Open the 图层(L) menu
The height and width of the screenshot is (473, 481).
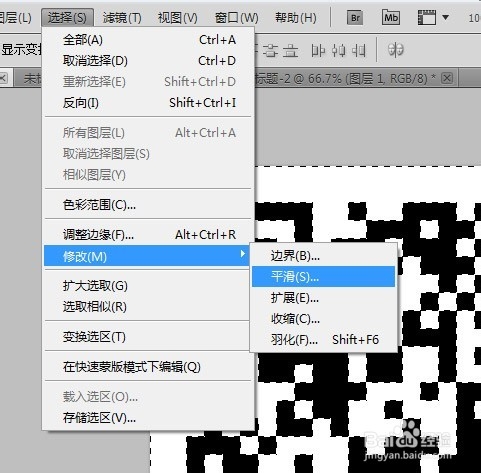click(x=16, y=18)
